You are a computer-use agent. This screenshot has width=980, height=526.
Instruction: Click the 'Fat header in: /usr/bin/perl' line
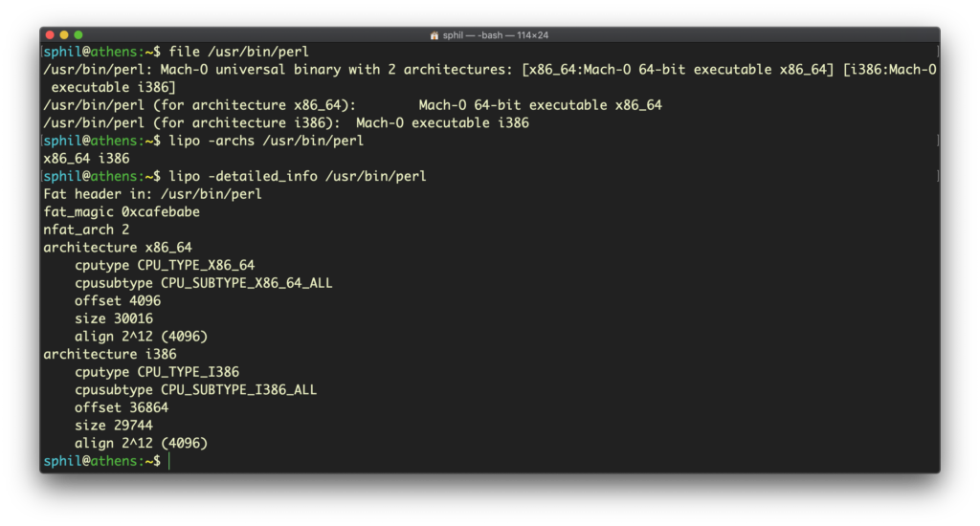(152, 194)
